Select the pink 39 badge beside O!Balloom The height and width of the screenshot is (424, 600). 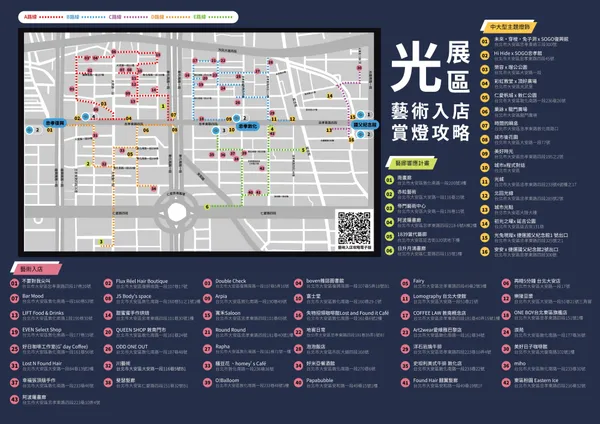[207, 383]
